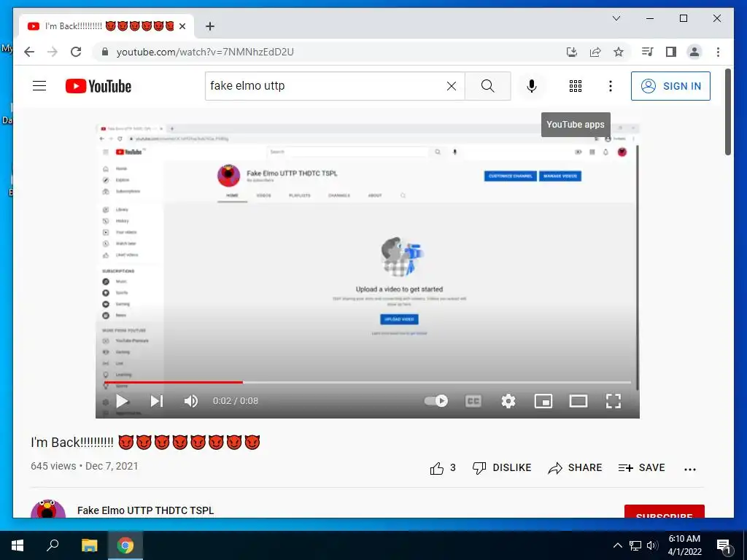Open the notification center
This screenshot has height=560, width=747.
(724, 545)
